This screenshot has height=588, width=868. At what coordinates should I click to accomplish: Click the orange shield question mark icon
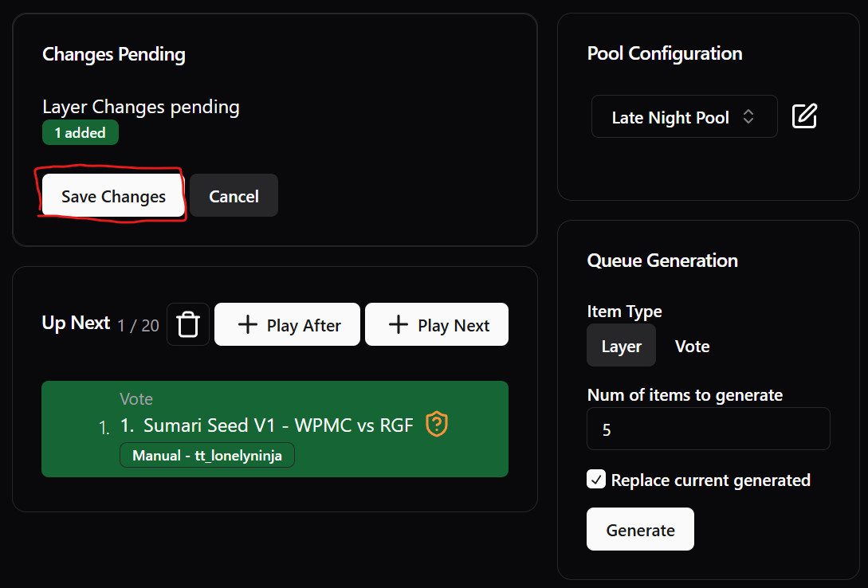437,424
